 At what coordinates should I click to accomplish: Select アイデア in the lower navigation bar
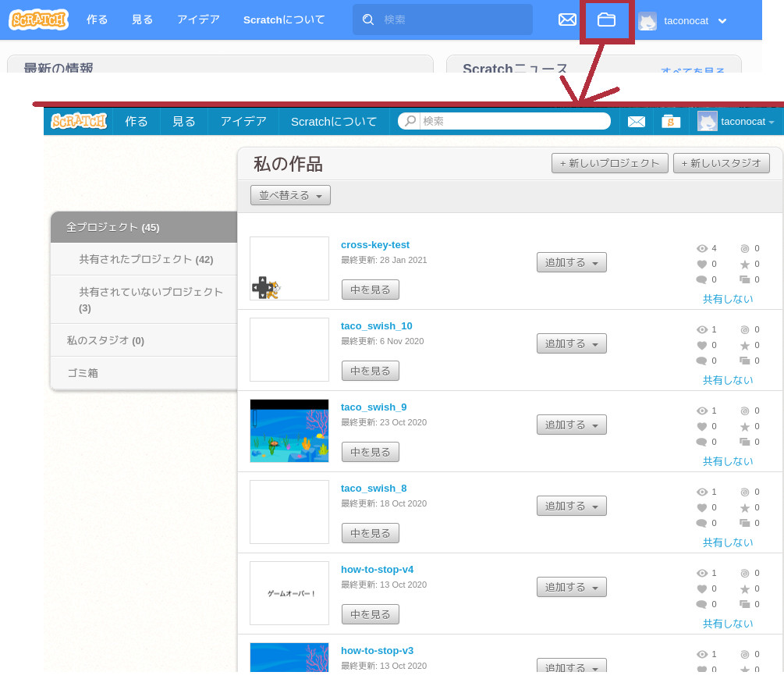pyautogui.click(x=243, y=122)
